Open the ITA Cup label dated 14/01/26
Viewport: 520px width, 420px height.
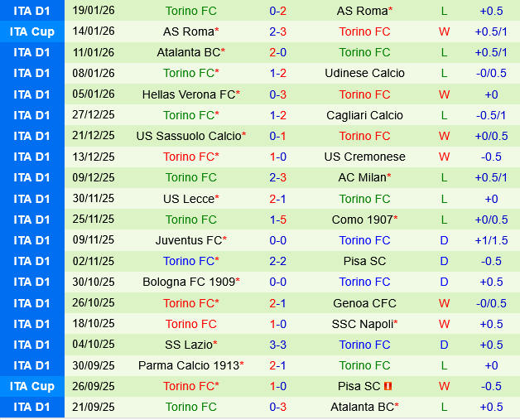tap(32, 31)
